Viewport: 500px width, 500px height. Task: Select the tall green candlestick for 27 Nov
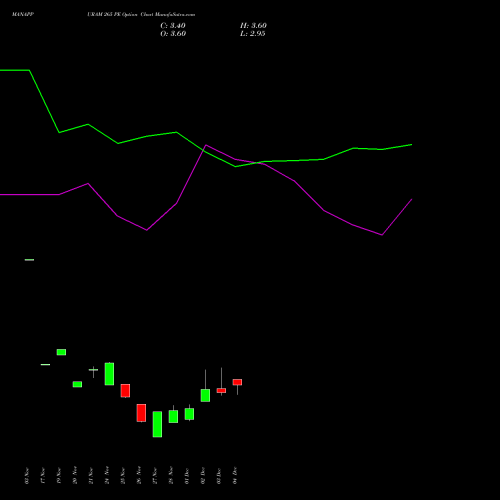click(x=157, y=424)
